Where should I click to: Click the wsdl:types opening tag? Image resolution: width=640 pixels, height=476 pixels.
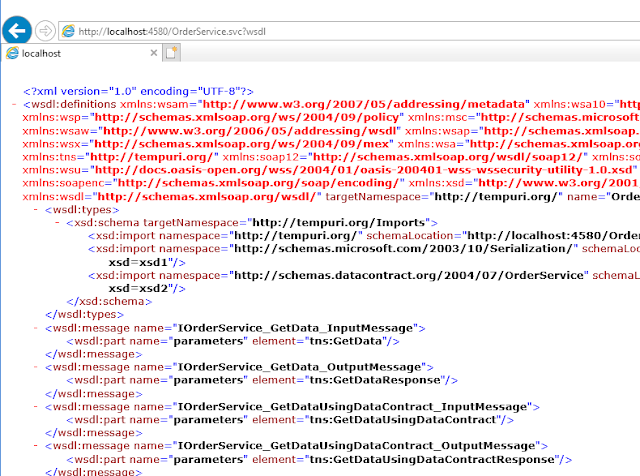point(82,210)
